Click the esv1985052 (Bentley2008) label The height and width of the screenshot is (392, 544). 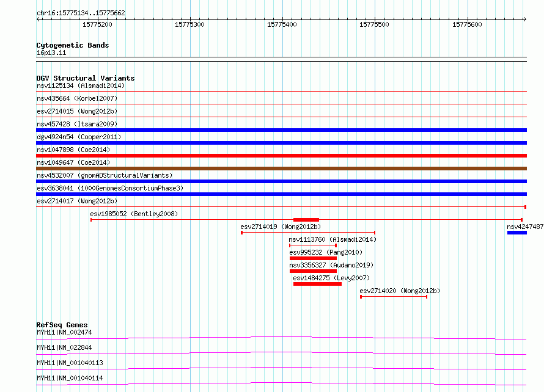pyautogui.click(x=134, y=214)
